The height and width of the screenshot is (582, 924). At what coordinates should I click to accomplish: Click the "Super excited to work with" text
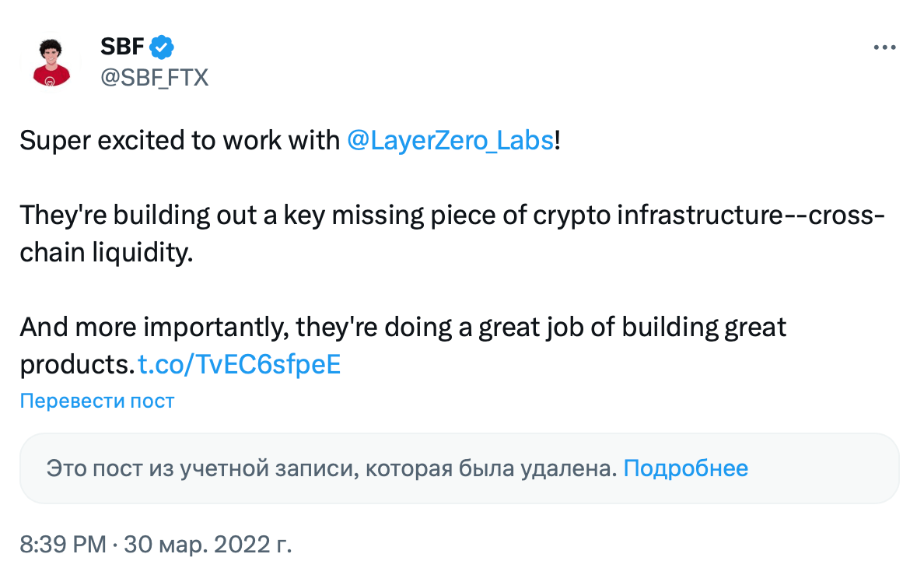179,141
